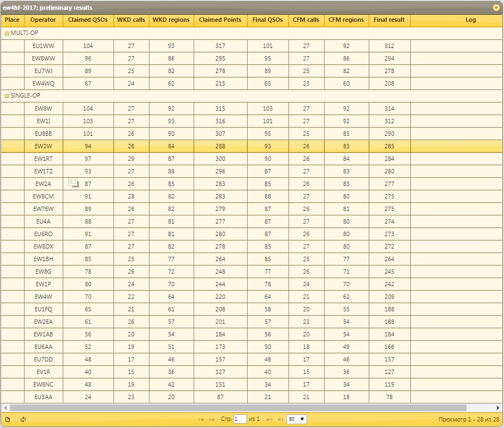Open the rows-per-page dropdown showing 80
Image resolution: width=504 pixels, height=428 pixels.
[x=297, y=419]
